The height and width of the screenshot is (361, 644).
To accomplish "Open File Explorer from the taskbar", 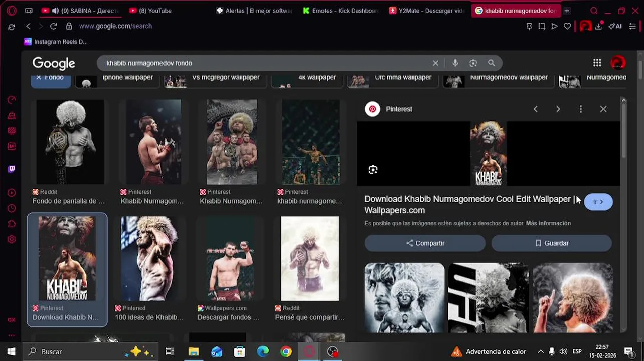I will tap(194, 352).
